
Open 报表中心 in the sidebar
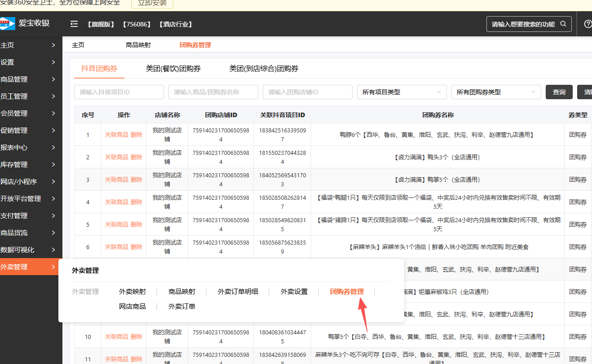coord(27,148)
